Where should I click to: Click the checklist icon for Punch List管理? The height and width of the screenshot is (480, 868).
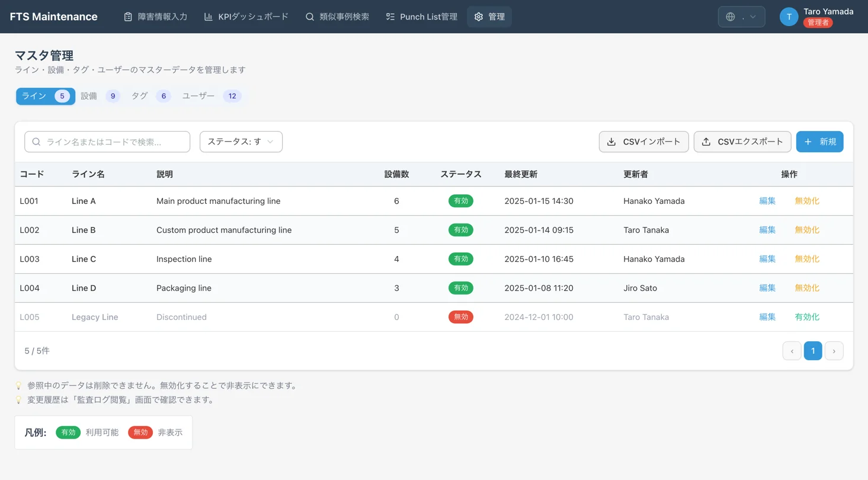point(390,17)
